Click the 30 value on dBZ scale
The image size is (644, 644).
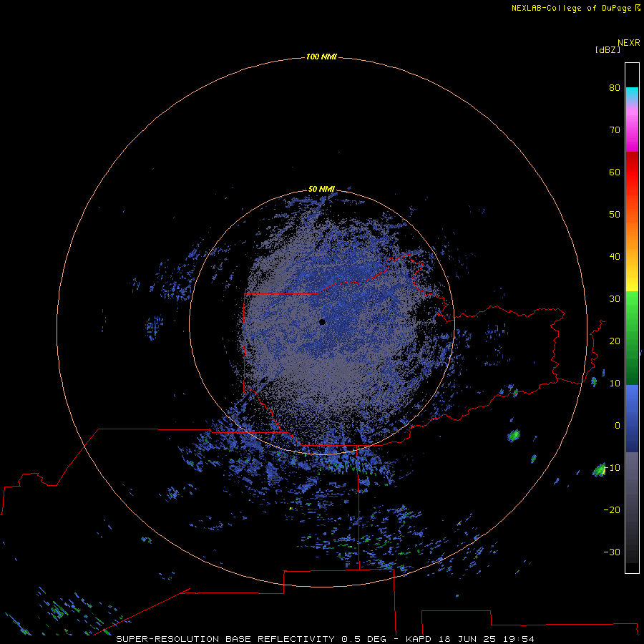[x=615, y=298]
